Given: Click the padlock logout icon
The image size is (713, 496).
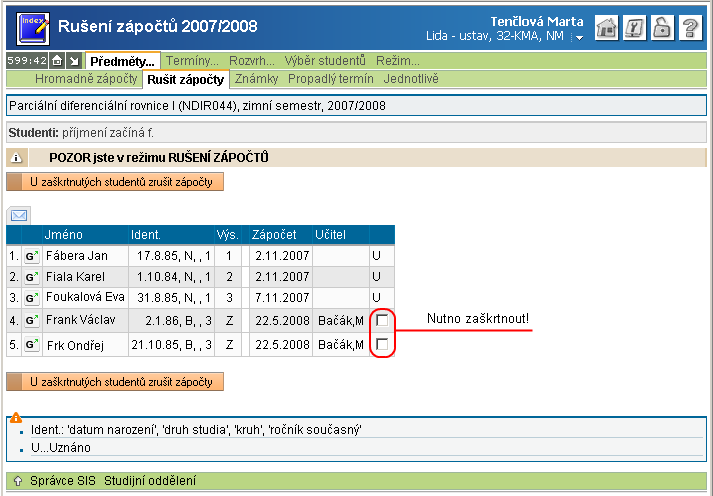Looking at the screenshot, I should point(662,28).
